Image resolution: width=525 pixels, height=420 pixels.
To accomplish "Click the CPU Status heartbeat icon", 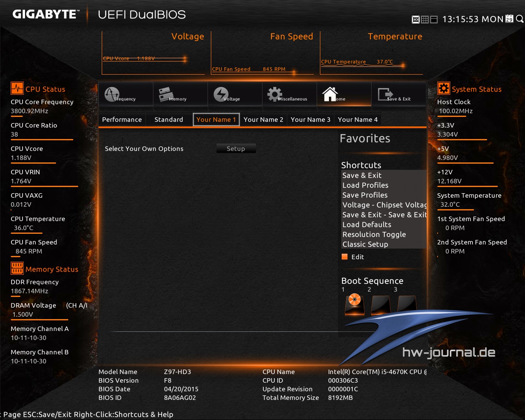I will [17, 88].
